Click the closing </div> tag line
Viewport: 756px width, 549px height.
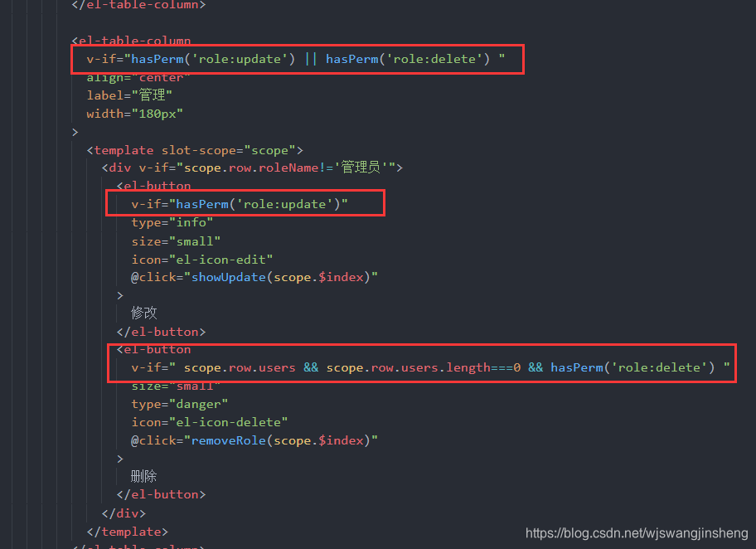pos(124,513)
